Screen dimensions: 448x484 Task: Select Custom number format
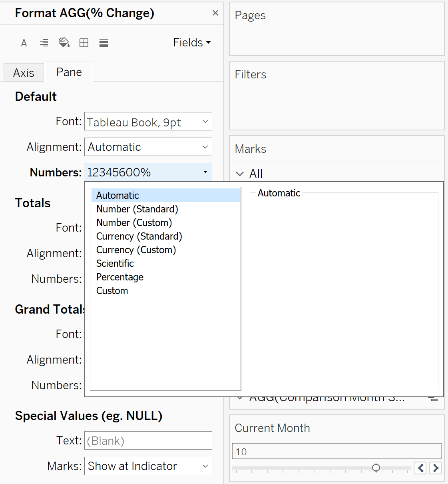[x=165, y=290]
